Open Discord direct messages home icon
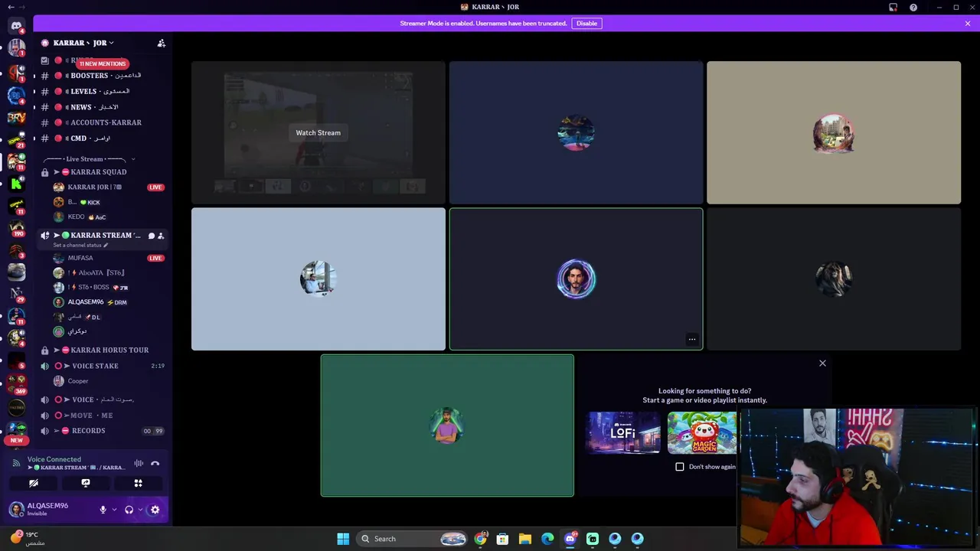 (x=16, y=25)
